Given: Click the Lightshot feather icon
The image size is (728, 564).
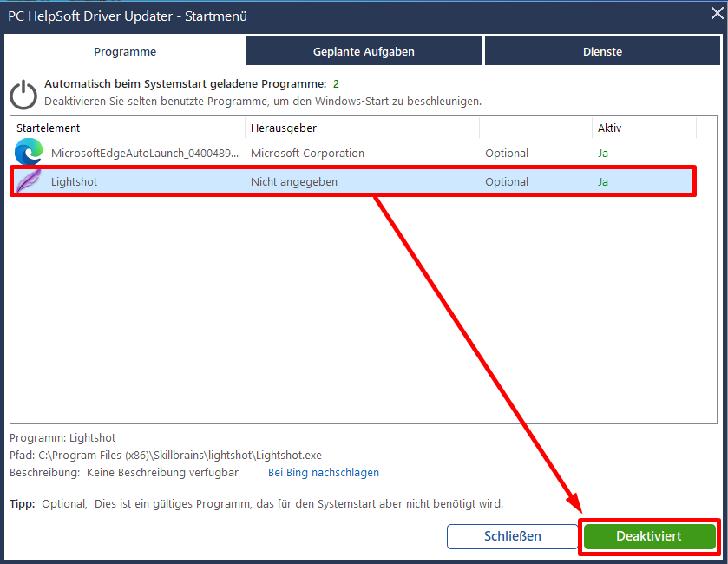Looking at the screenshot, I should [28, 181].
